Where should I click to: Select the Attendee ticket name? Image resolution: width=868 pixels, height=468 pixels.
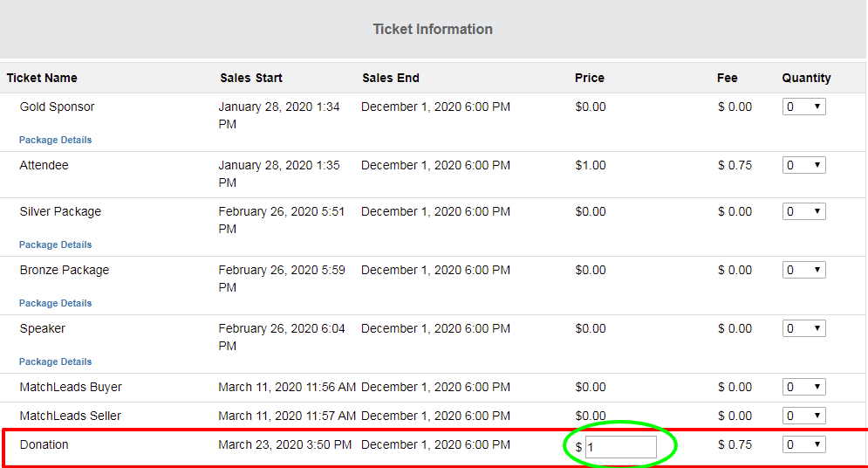point(44,165)
